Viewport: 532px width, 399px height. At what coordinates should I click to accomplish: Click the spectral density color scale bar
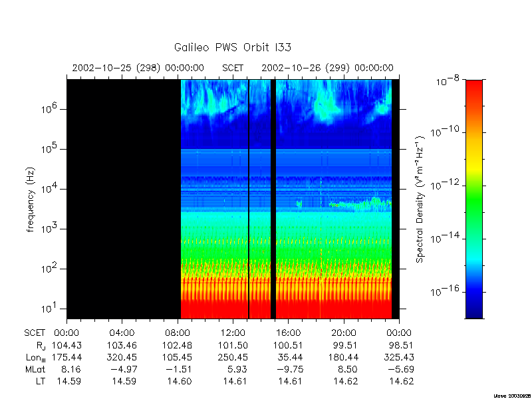pos(474,199)
